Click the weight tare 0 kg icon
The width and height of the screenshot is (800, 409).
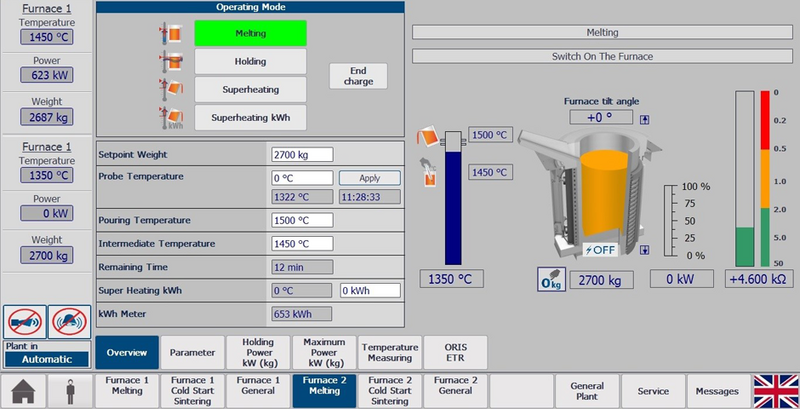[x=548, y=279]
